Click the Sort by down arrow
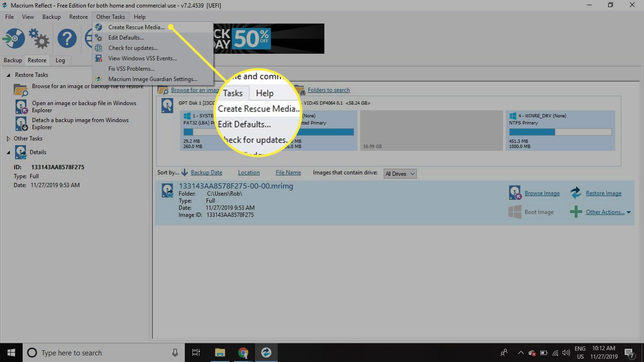This screenshot has width=644, height=362. 185,173
